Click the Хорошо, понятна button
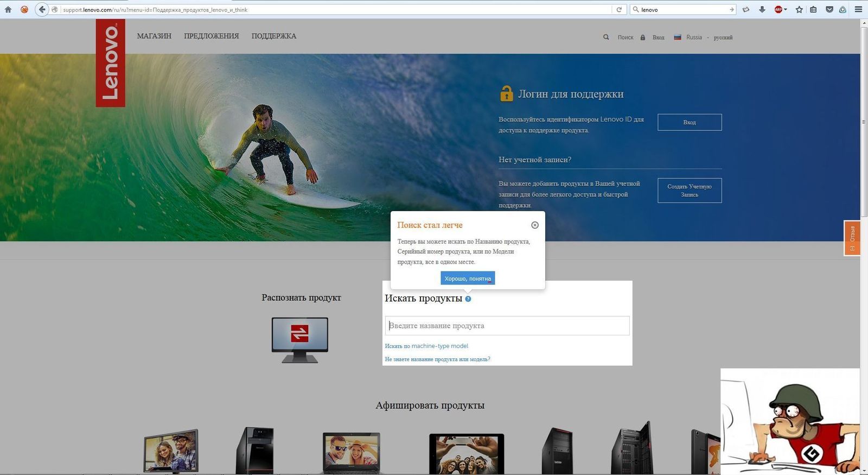The image size is (868, 475). pyautogui.click(x=468, y=278)
